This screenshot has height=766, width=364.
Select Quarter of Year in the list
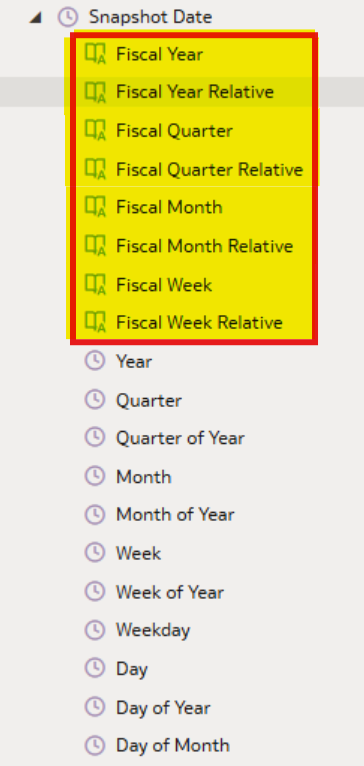180,438
